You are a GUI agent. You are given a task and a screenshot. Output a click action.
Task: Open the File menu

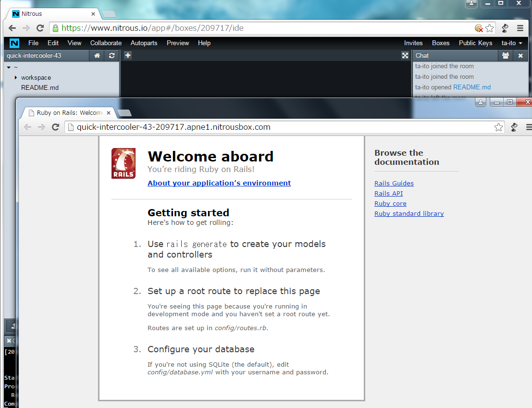[33, 43]
